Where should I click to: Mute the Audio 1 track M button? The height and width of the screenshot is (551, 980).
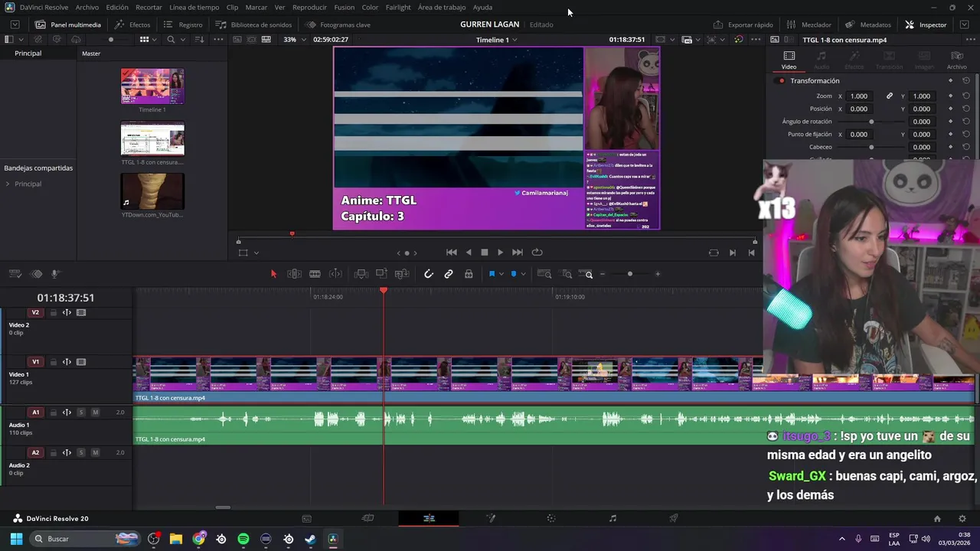point(95,412)
